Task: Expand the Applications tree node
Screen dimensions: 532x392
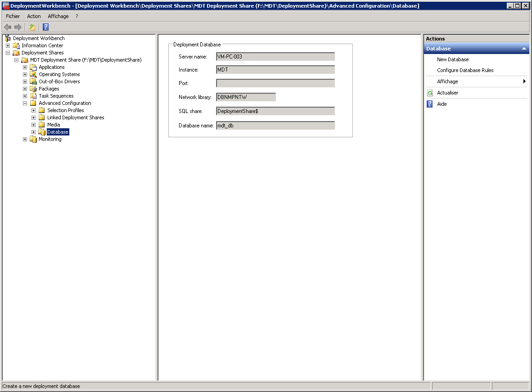Action: (x=25, y=67)
